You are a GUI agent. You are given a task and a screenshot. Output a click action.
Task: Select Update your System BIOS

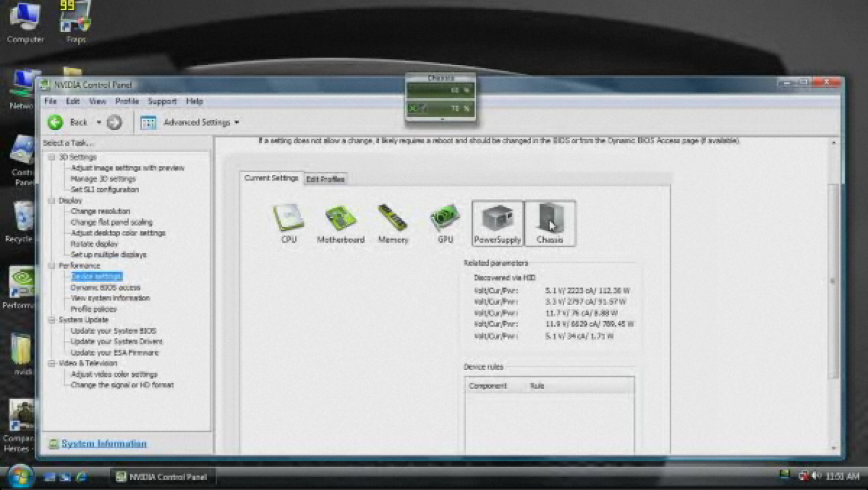pos(113,331)
